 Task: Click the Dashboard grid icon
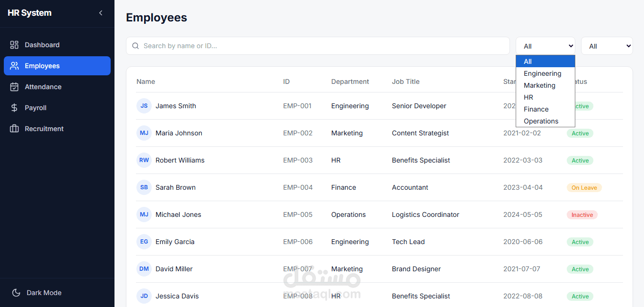[x=14, y=45]
